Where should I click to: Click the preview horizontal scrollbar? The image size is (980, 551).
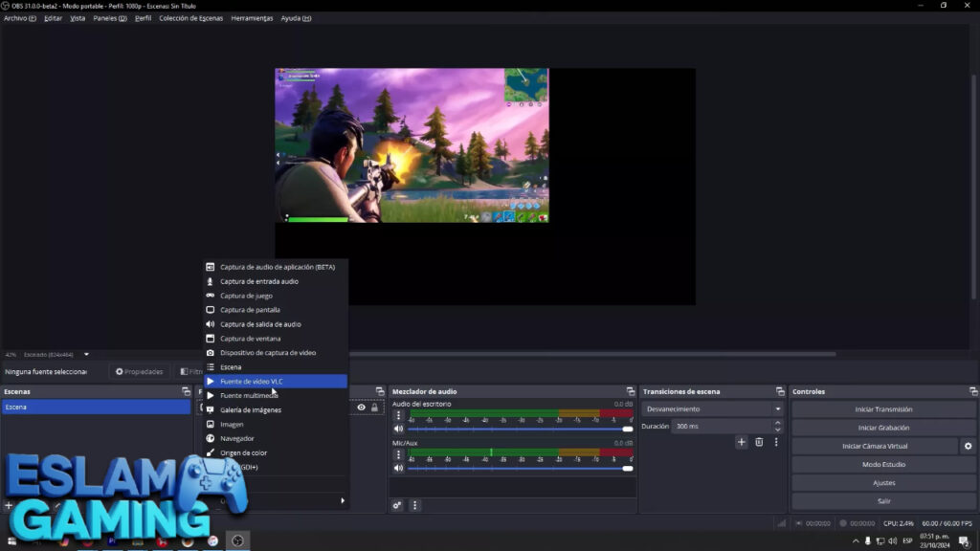(591, 354)
